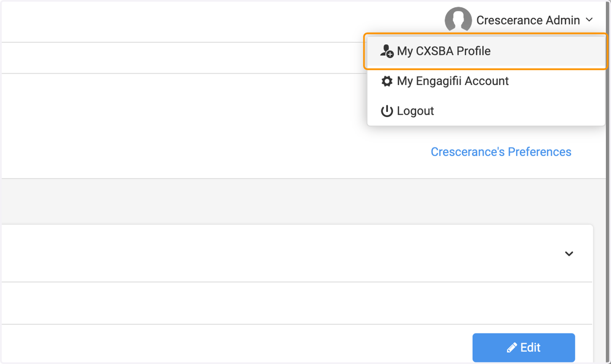The width and height of the screenshot is (611, 364).
Task: Click the 'Profile' word in the highlighted menu item
Action: (x=474, y=51)
